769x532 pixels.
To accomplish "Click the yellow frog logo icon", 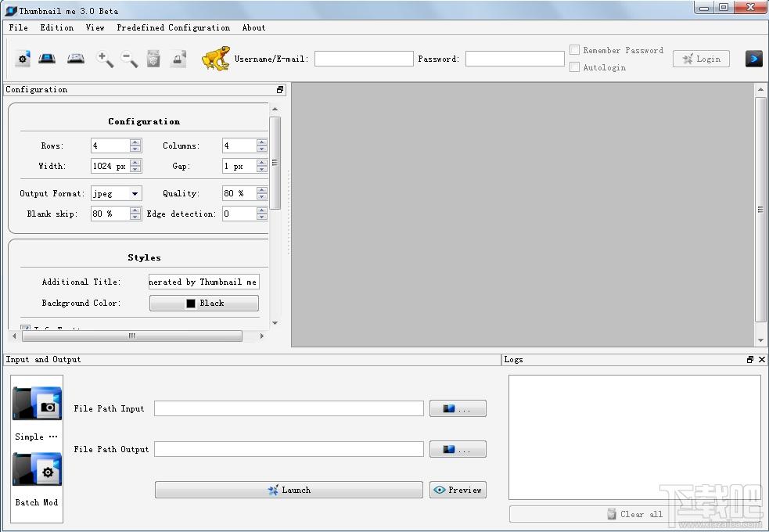I will pyautogui.click(x=216, y=59).
